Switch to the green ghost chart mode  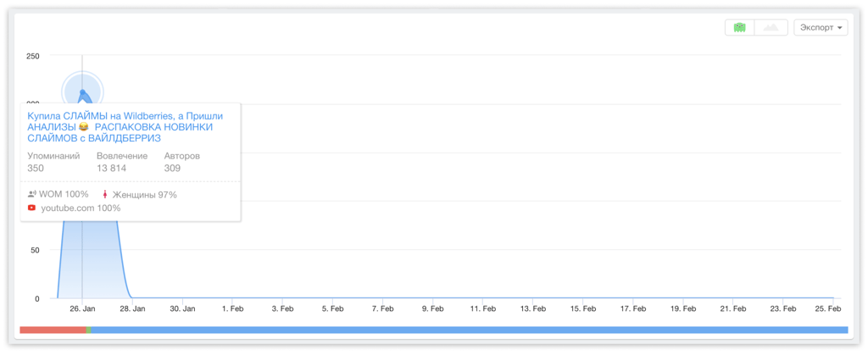[739, 28]
